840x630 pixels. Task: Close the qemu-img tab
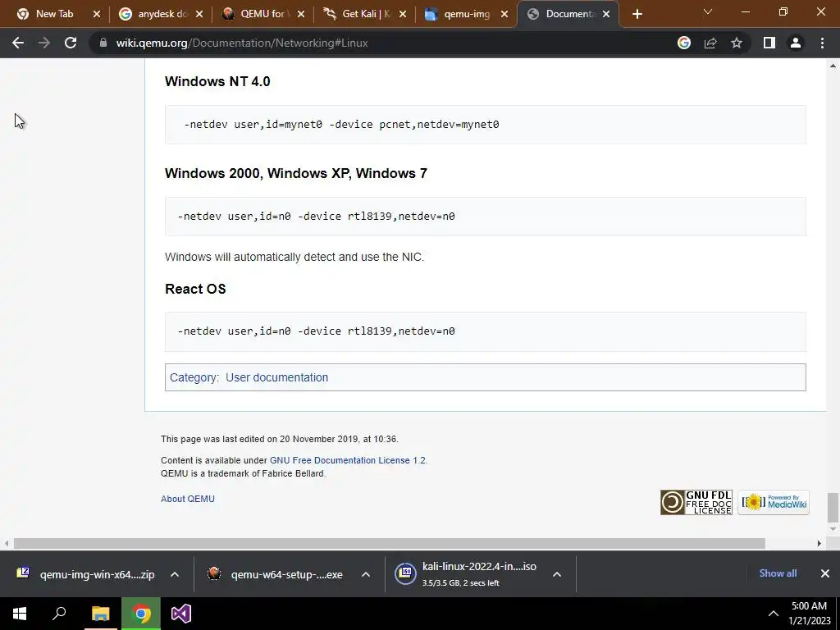click(504, 15)
